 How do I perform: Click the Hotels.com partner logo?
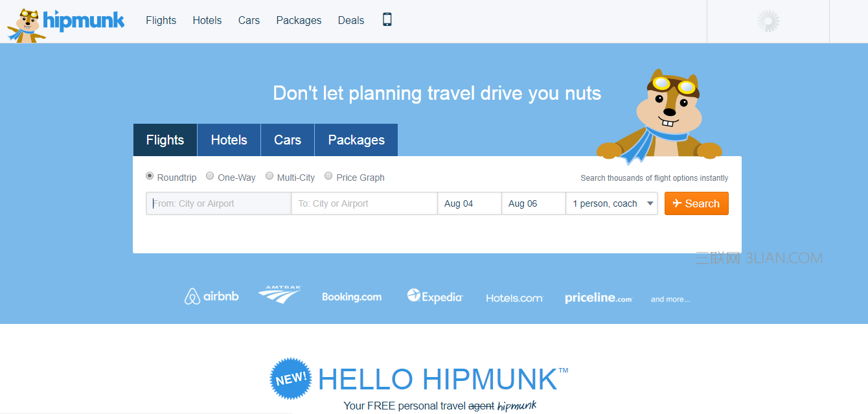(514, 298)
